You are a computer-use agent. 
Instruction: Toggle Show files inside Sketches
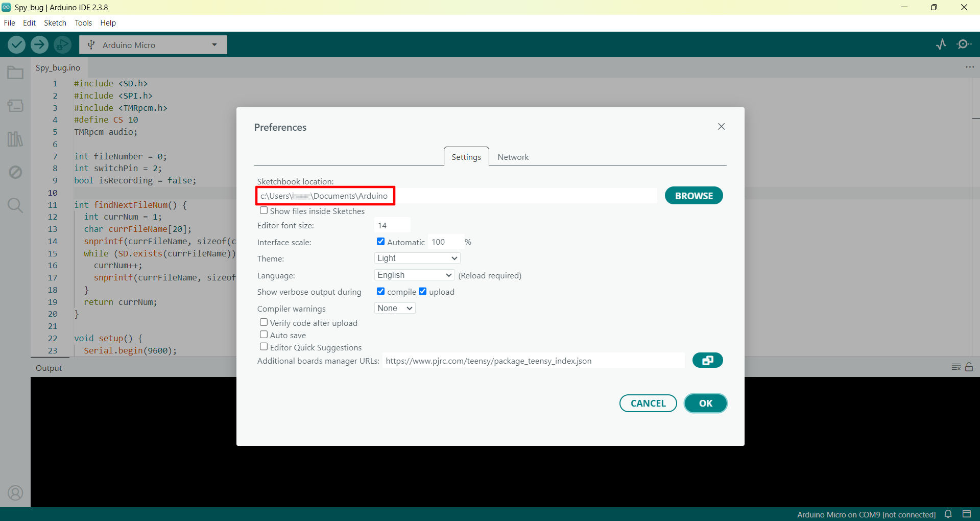coord(264,210)
